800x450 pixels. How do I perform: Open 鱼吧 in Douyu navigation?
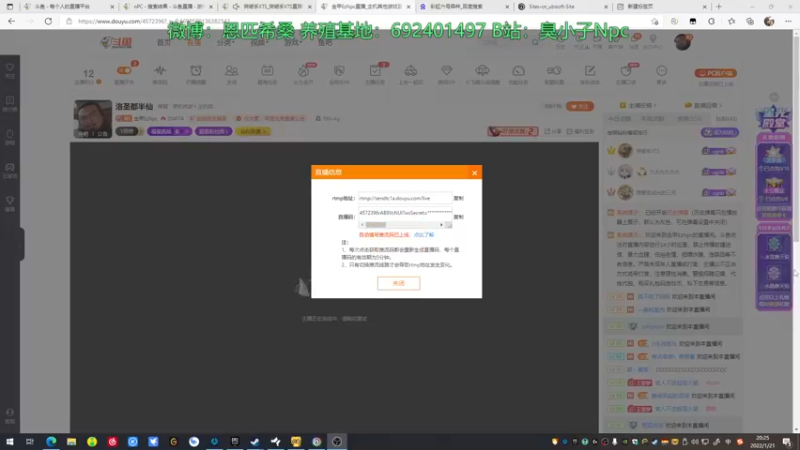click(x=325, y=42)
